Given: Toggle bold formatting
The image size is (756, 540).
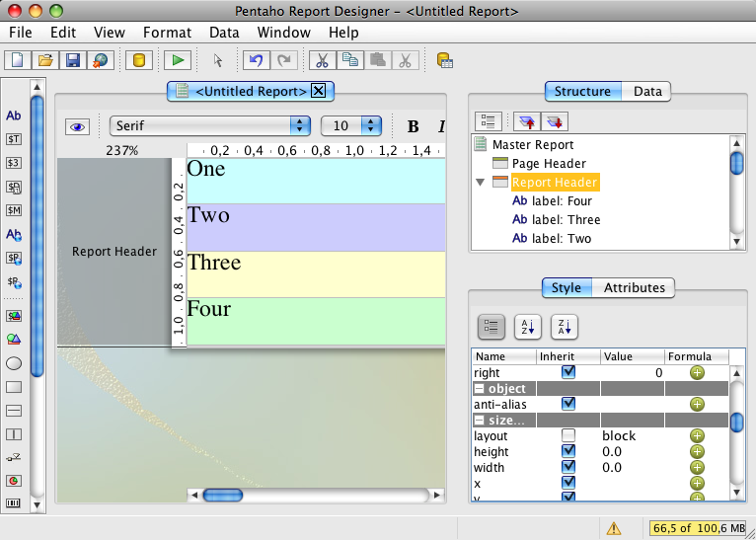Looking at the screenshot, I should 413,126.
